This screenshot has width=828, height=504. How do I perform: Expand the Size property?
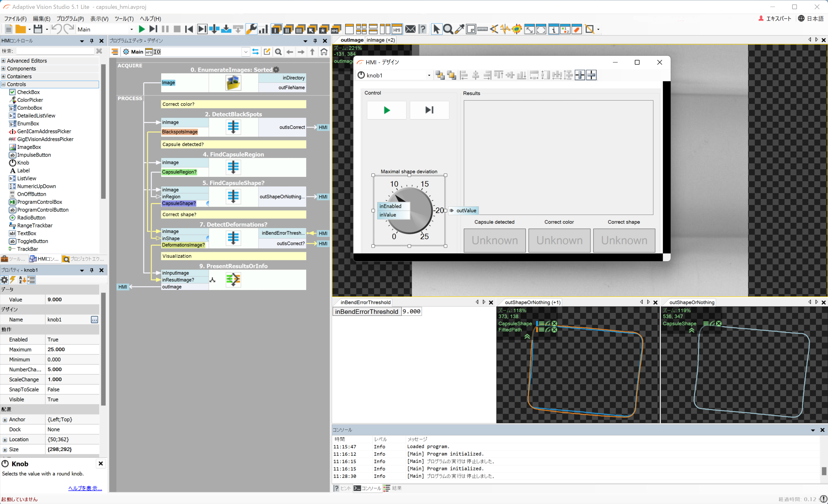point(5,449)
